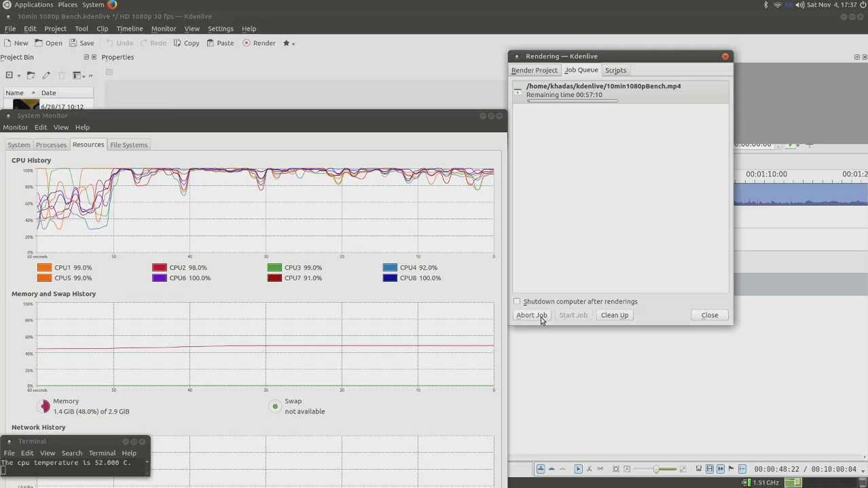Viewport: 868px width, 488px height.
Task: Open the add clip dropdown arrow in Project Bin
Action: pos(19,75)
